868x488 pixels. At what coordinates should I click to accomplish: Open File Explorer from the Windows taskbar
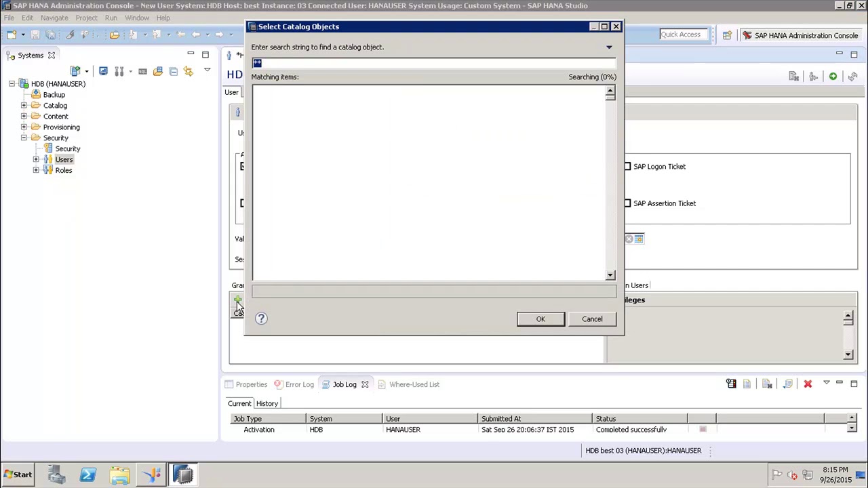click(x=119, y=474)
